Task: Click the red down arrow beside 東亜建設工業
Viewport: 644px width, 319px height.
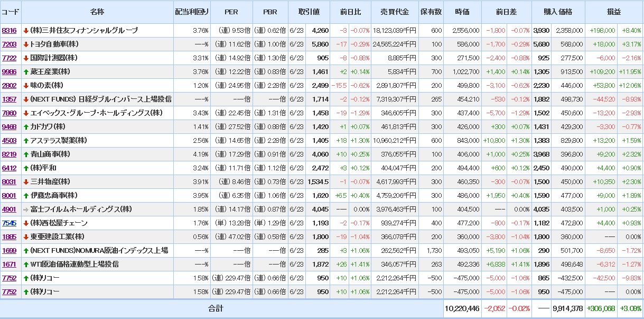Action: 25,237
